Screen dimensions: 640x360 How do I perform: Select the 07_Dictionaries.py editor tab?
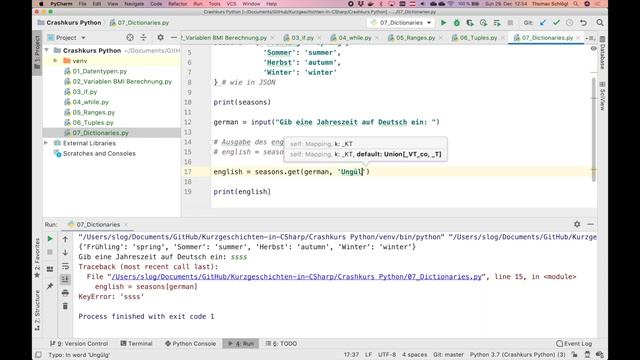(547, 38)
